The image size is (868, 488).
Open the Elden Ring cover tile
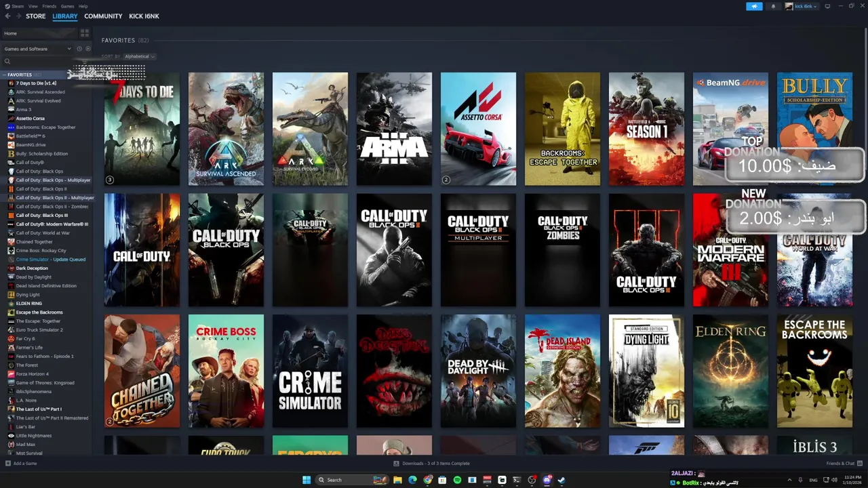click(x=730, y=371)
